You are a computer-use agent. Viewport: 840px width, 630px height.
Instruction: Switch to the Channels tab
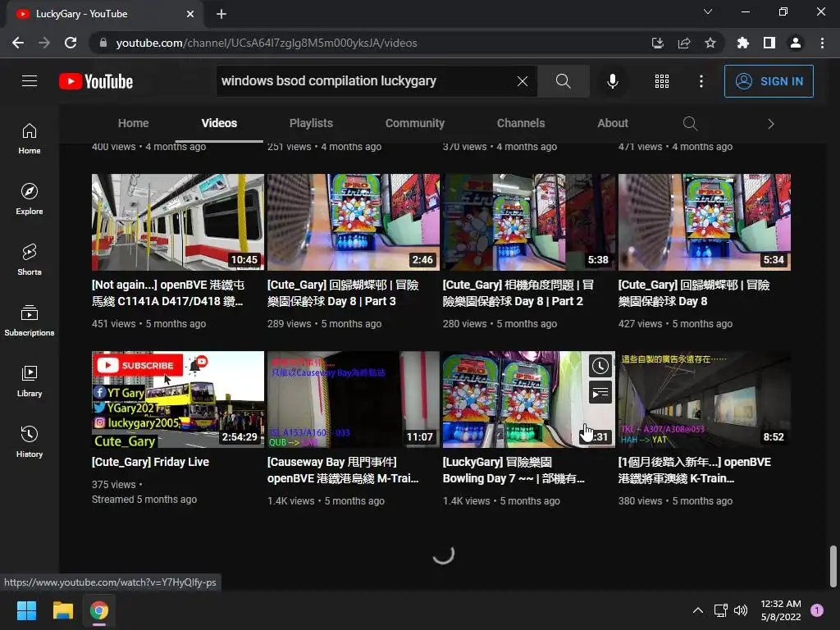pos(521,123)
